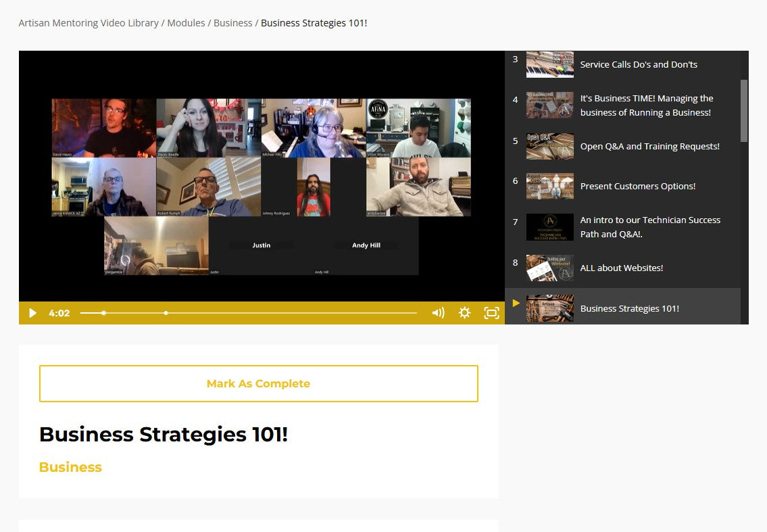Viewport: 767px width, 532px height.
Task: Open It's Business TIME playlist item
Action: pos(646,105)
